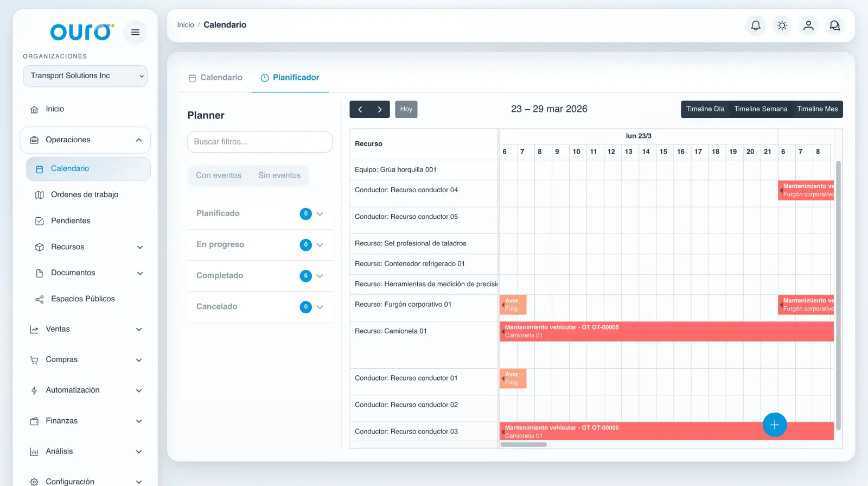Open Conductor 01 Aver event
The width and height of the screenshot is (868, 486).
pos(513,378)
